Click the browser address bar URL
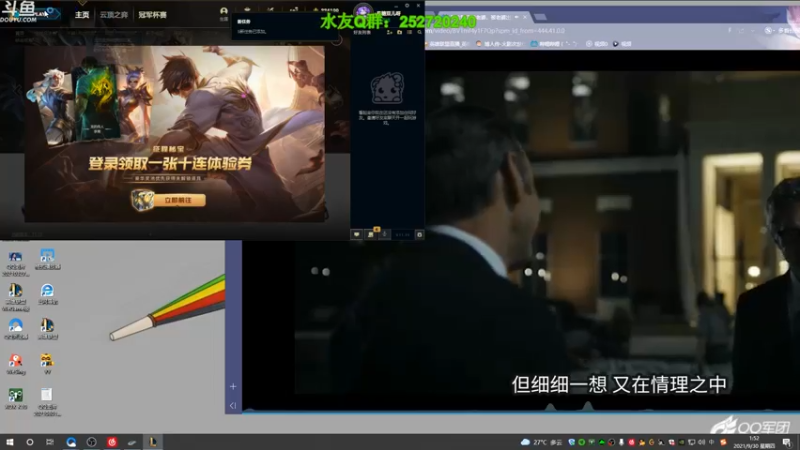 point(495,31)
